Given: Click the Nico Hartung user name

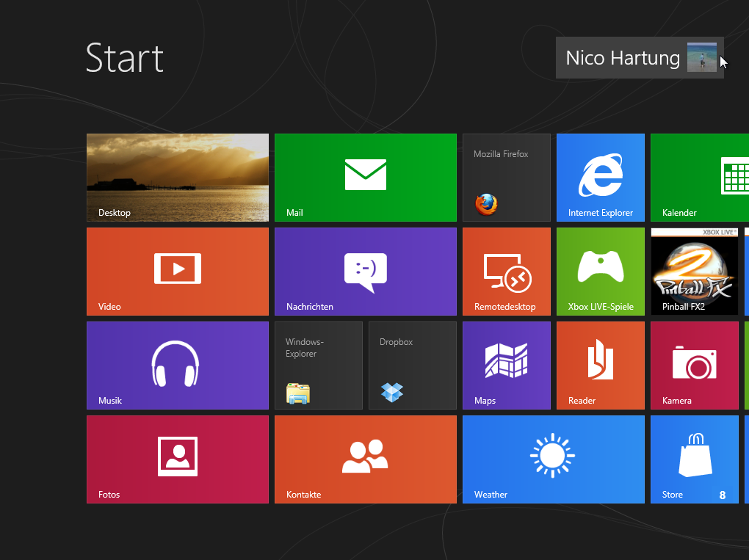Looking at the screenshot, I should click(x=623, y=58).
